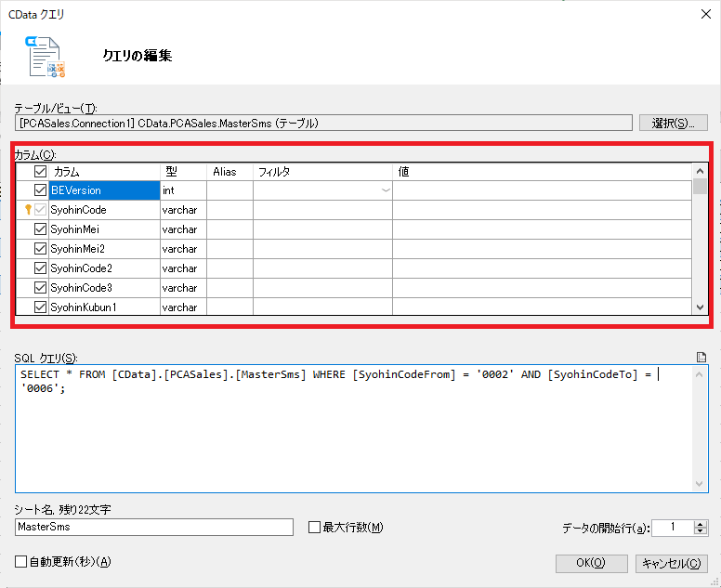721x588 pixels.
Task: Select the SyohinKubun1 column name cell
Action: coord(104,307)
